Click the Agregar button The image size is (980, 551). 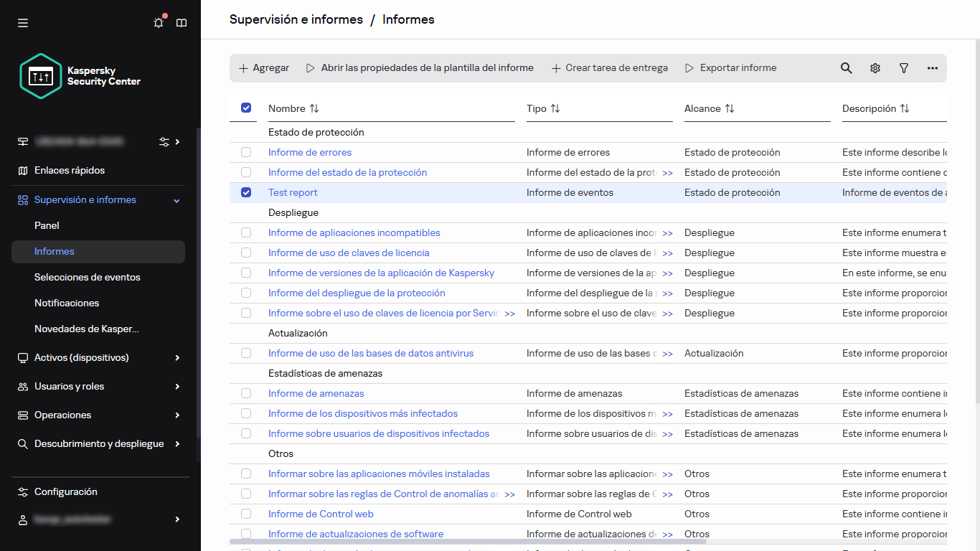click(x=263, y=67)
